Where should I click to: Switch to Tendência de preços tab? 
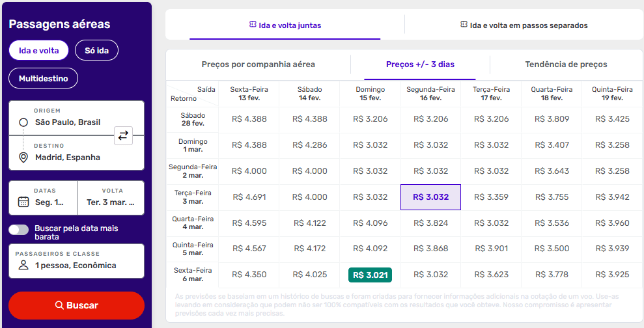click(566, 64)
